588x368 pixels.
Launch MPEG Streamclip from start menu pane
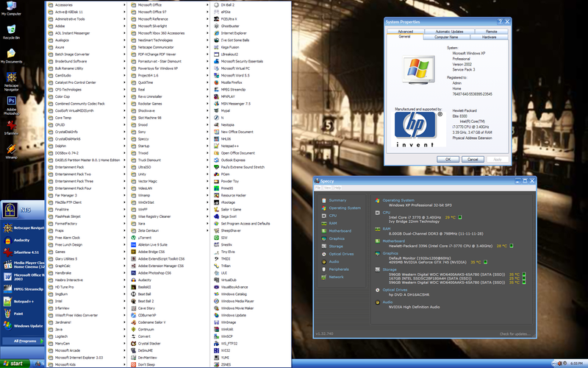click(23, 289)
